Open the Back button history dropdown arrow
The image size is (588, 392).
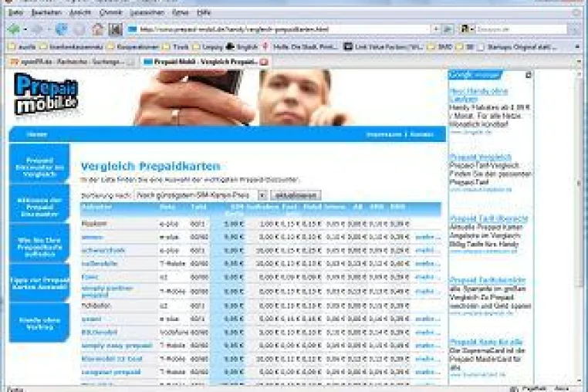coord(25,29)
